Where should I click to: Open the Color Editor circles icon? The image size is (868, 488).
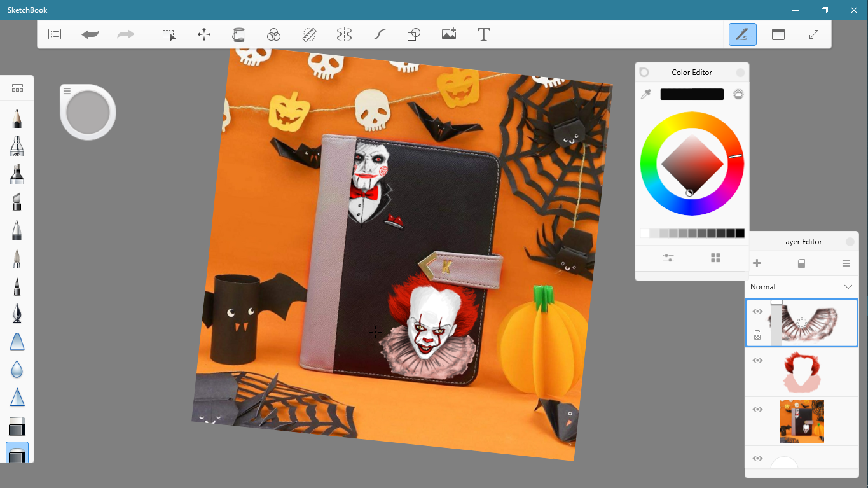273,34
